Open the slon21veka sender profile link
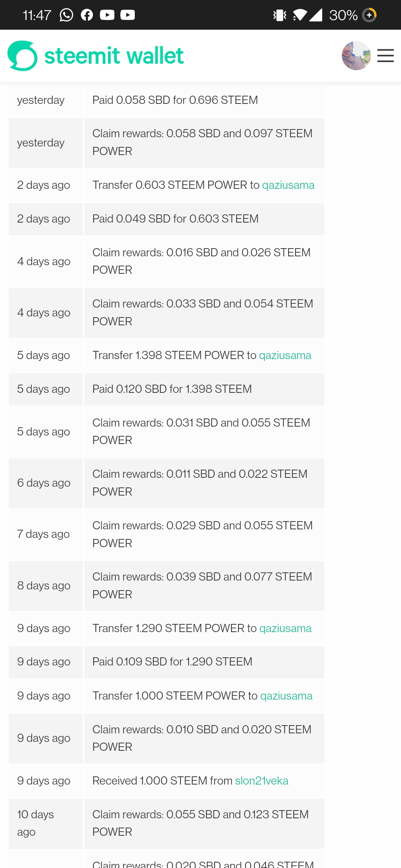The width and height of the screenshot is (401, 868). (x=261, y=781)
